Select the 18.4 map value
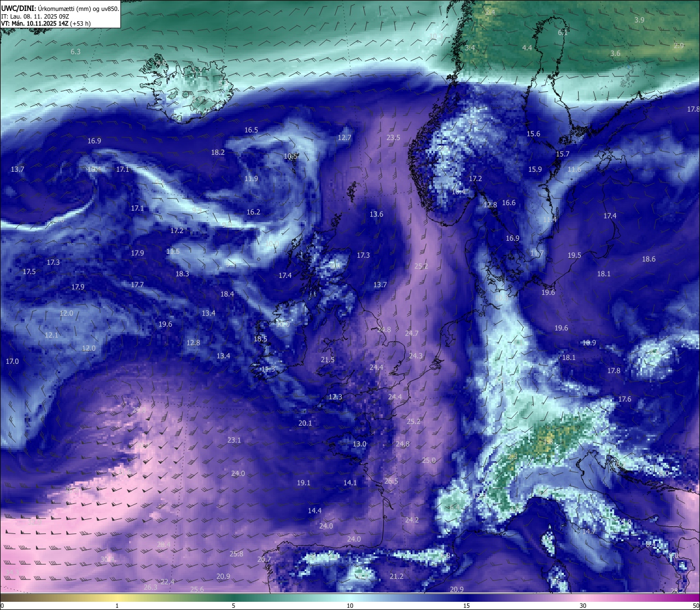Viewport: 700px width, 610px height. click(x=227, y=294)
